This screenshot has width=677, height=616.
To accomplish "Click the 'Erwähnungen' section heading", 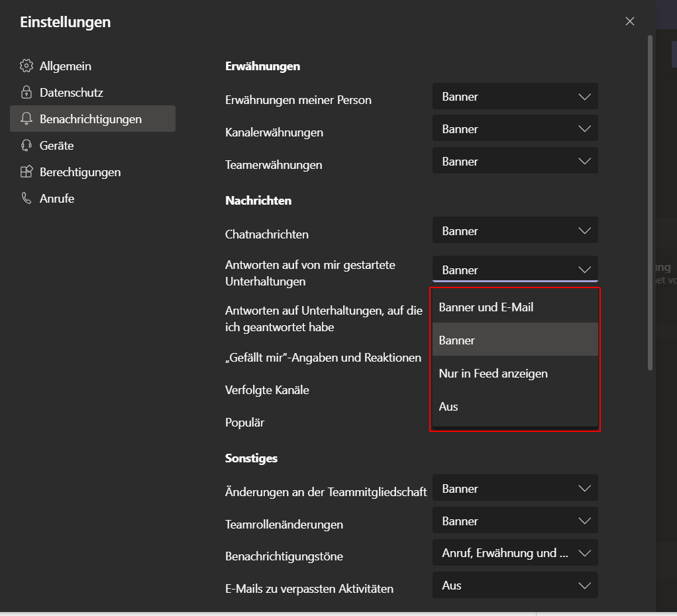I will click(262, 66).
